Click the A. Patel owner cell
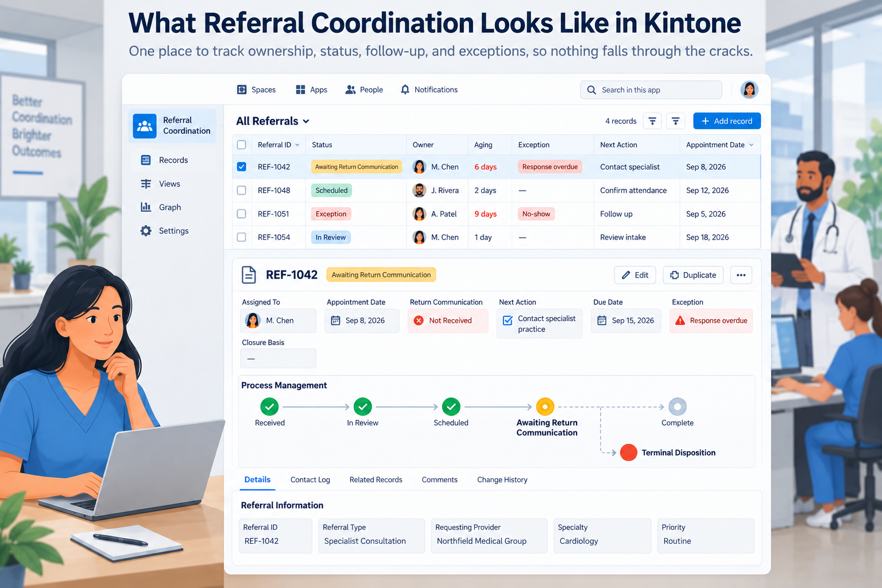The height and width of the screenshot is (588, 882). point(435,214)
